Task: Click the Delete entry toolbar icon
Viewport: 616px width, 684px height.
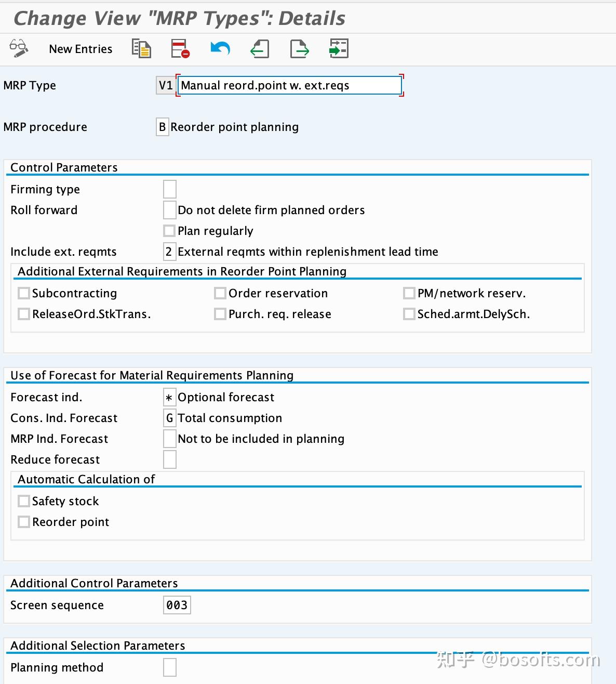Action: coord(180,48)
